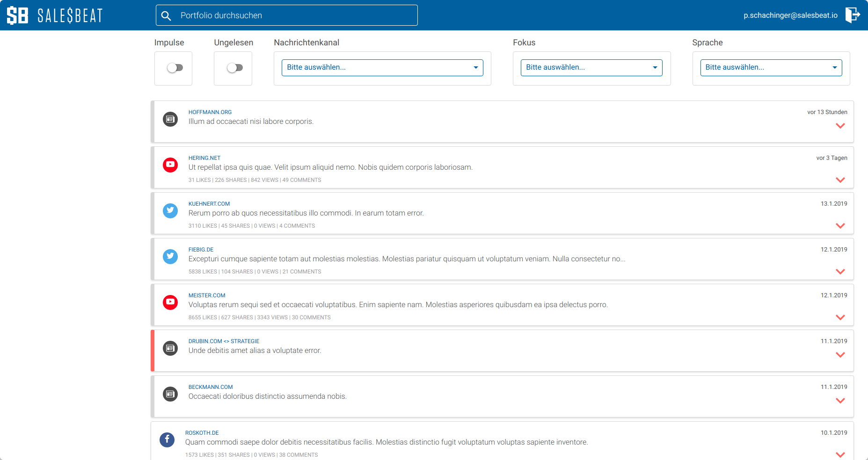
Task: Click the search magnifier icon
Action: click(166, 16)
